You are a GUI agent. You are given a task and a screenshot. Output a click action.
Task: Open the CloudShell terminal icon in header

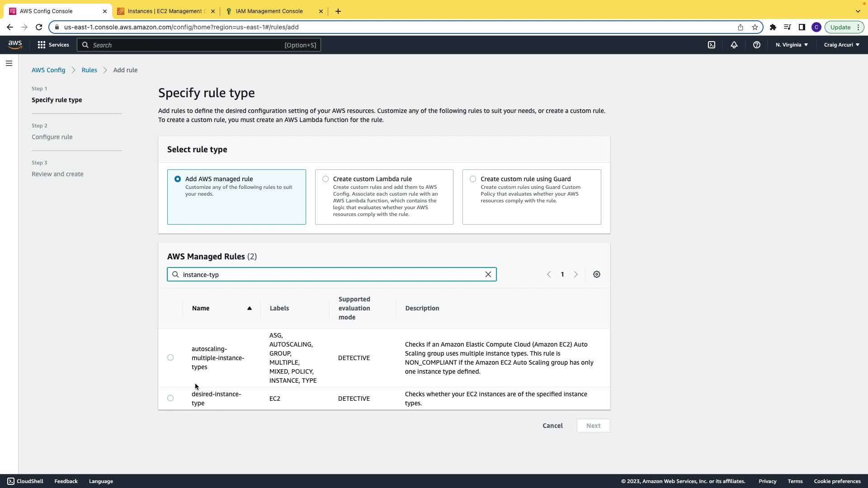point(712,45)
